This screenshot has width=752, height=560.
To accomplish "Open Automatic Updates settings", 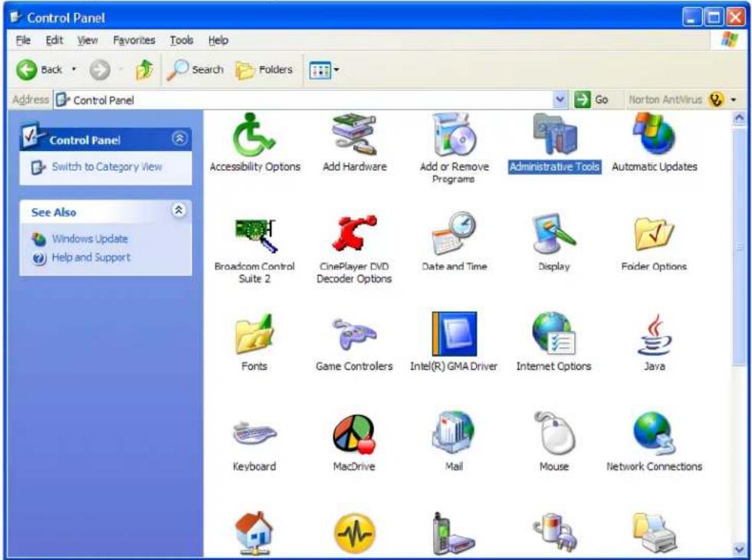I will (x=654, y=143).
